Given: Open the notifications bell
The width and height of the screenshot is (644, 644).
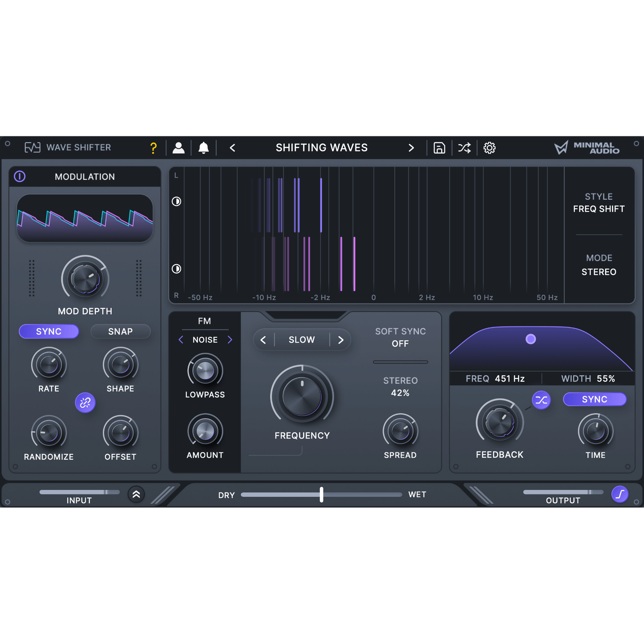Looking at the screenshot, I should (x=203, y=148).
